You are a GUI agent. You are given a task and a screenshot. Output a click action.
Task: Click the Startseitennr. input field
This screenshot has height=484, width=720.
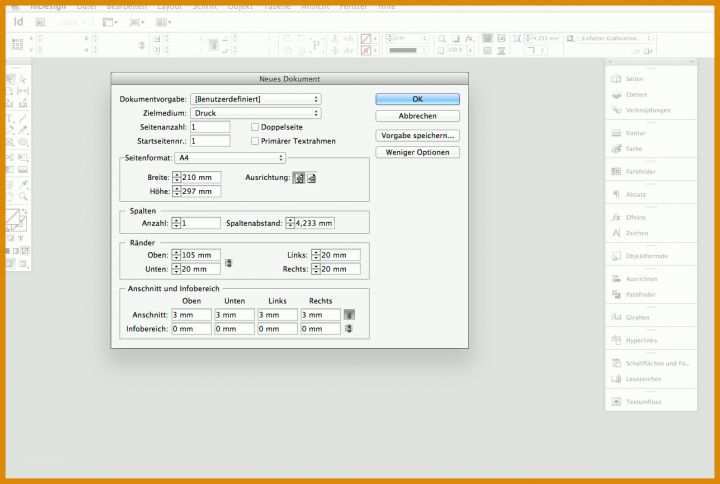[x=210, y=141]
